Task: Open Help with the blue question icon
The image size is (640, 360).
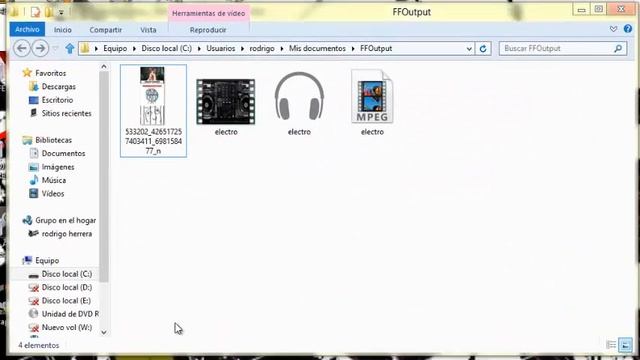Action: click(628, 29)
